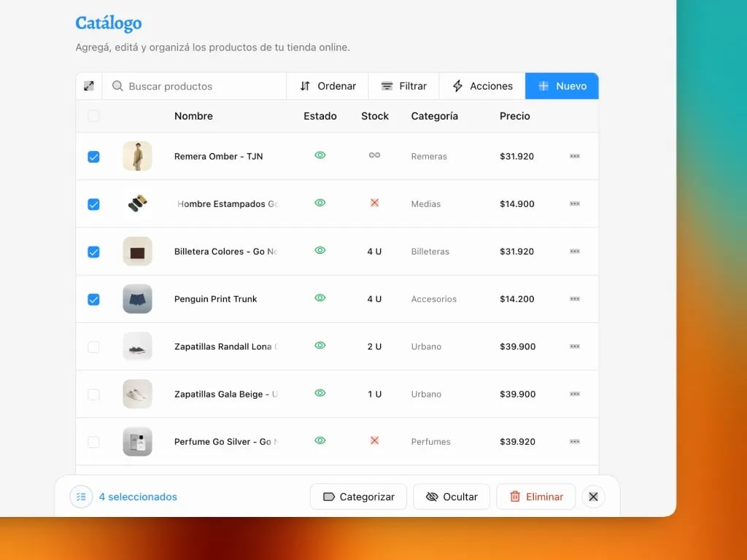Uncheck the Penguin Print Trunk checkbox
The image size is (747, 560).
tap(93, 300)
